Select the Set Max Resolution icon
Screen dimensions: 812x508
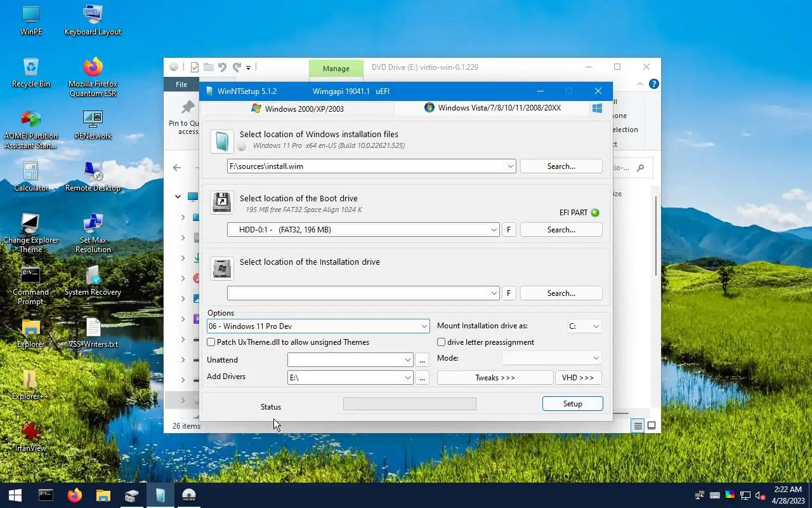pyautogui.click(x=93, y=233)
